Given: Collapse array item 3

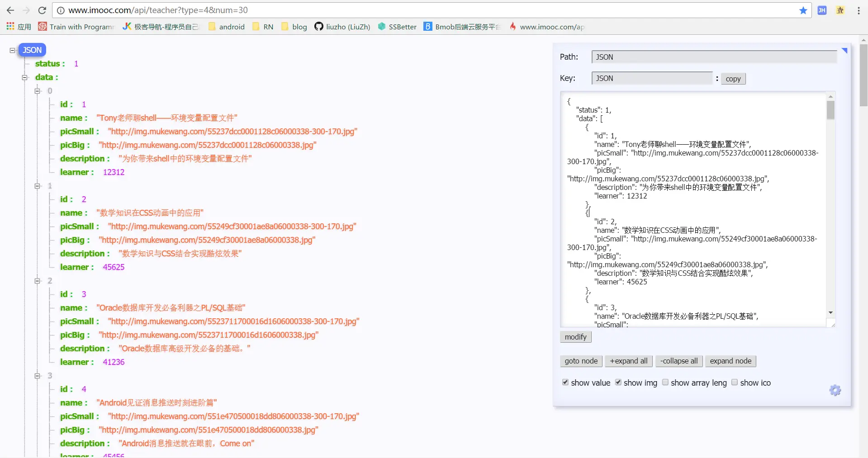Looking at the screenshot, I should [x=38, y=376].
